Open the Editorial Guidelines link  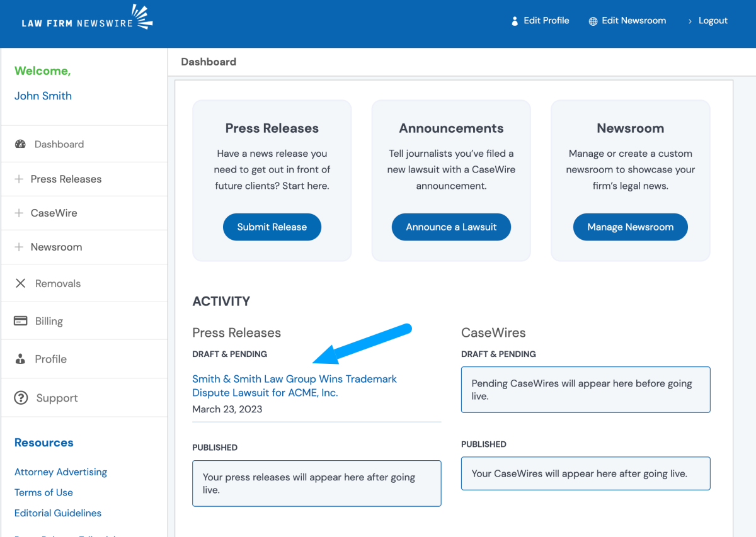[x=58, y=513]
